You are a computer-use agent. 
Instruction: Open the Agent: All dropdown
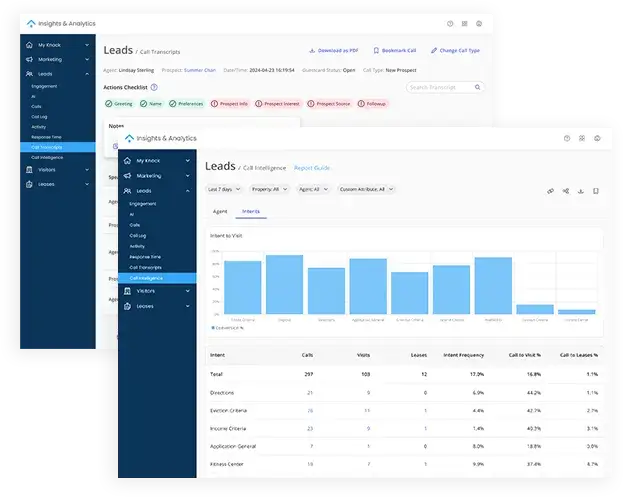(x=313, y=190)
